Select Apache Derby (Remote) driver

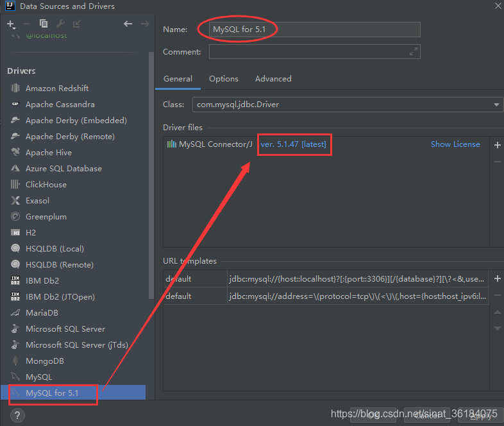coord(70,136)
